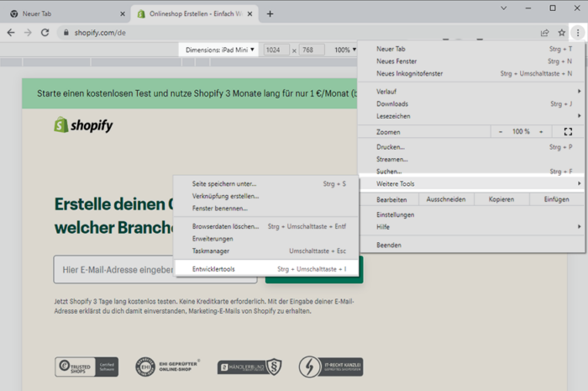Image resolution: width=588 pixels, height=391 pixels.
Task: Reload the page with refresh icon
Action: click(45, 33)
